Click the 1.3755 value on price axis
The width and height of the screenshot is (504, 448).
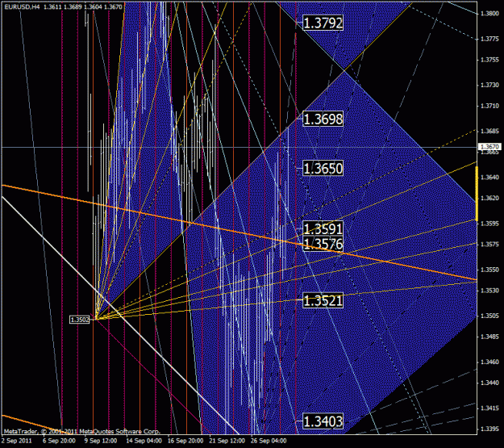pyautogui.click(x=489, y=60)
